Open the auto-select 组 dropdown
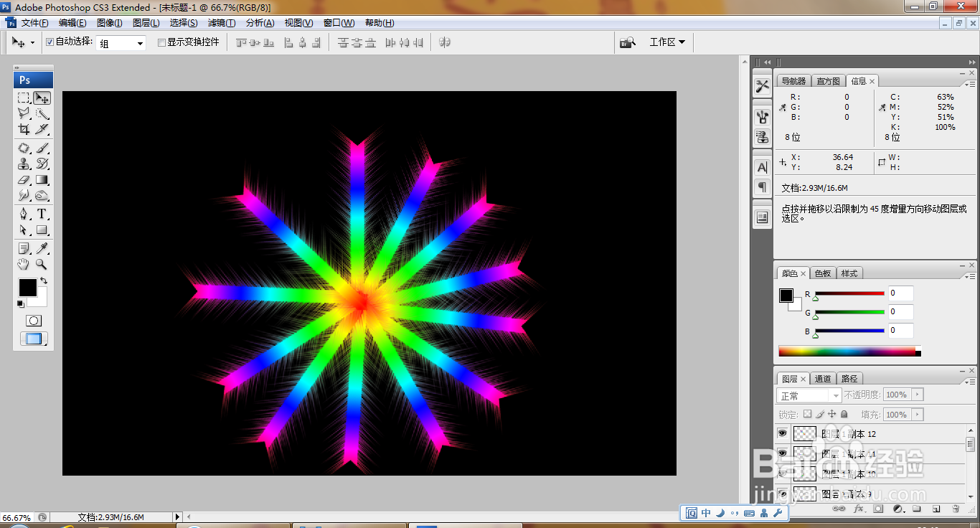 coord(122,43)
